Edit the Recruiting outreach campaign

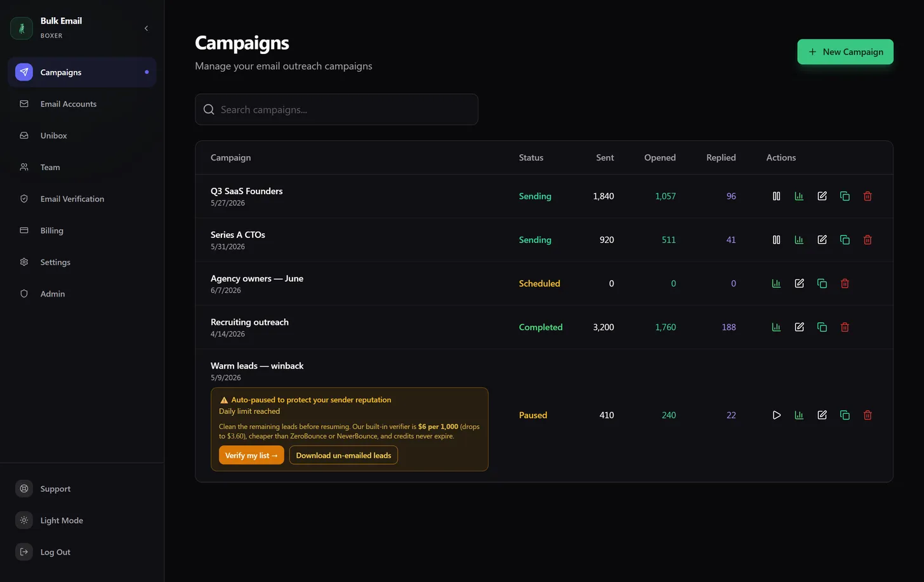799,327
